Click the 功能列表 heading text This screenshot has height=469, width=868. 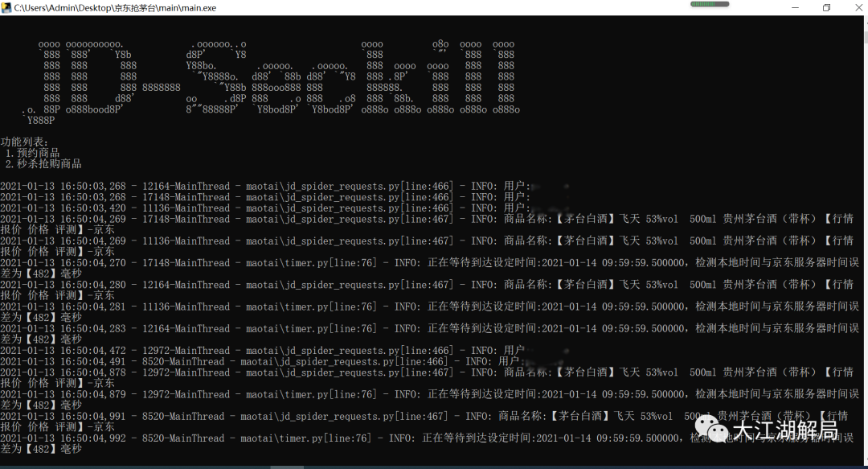tap(24, 142)
